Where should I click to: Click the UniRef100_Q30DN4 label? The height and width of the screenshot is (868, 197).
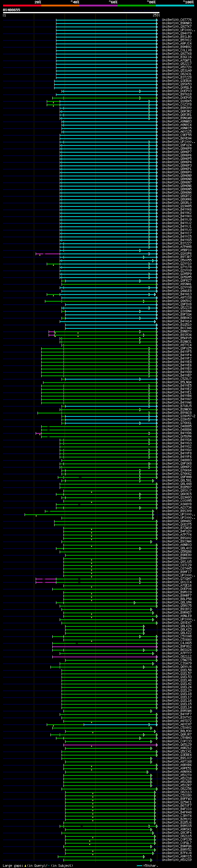(177, 311)
